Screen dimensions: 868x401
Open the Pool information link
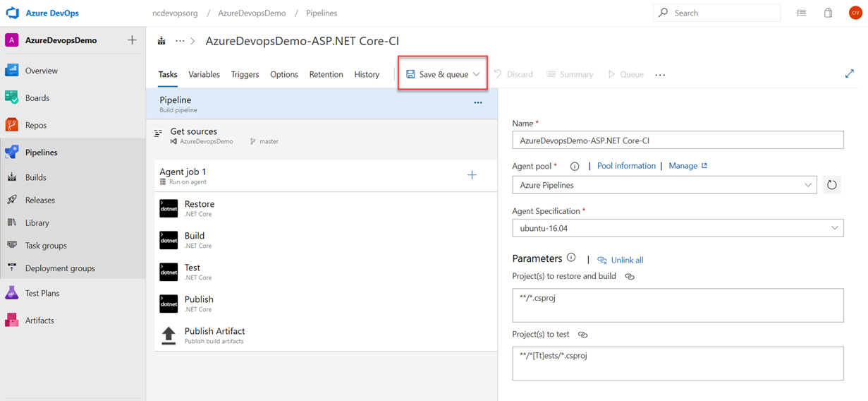(x=626, y=166)
